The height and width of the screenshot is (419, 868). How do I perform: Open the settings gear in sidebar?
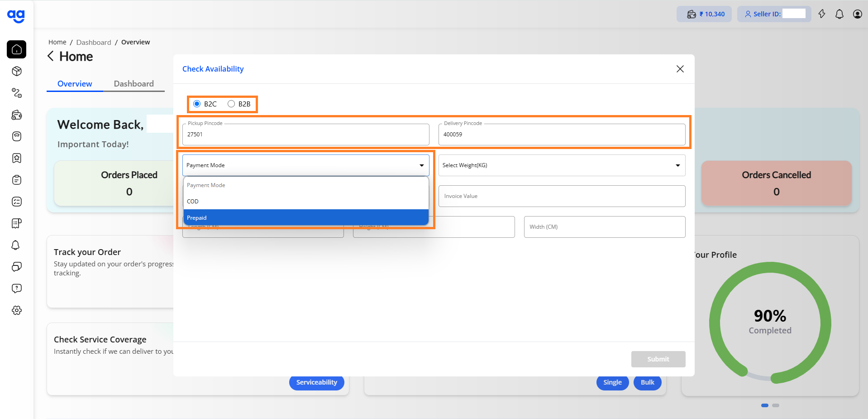[17, 310]
